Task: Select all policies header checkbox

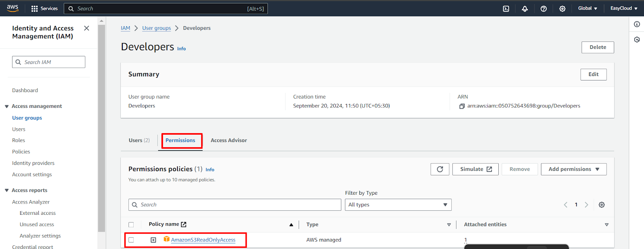Action: [131, 225]
